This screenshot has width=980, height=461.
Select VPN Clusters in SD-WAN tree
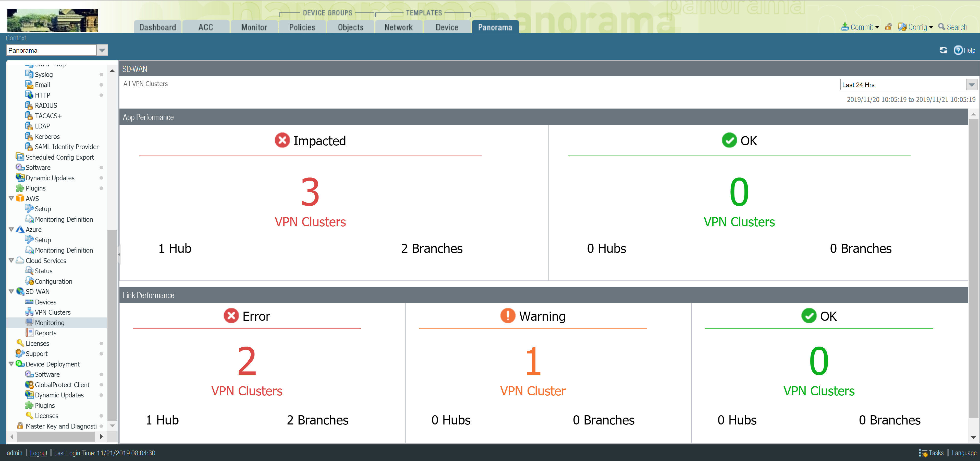pyautogui.click(x=53, y=312)
